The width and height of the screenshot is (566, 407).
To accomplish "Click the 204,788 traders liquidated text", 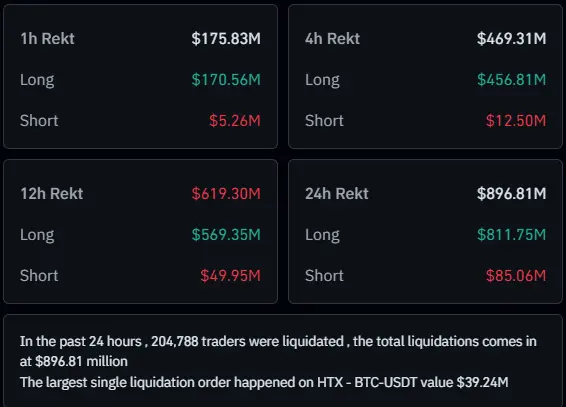I will pyautogui.click(x=247, y=341).
